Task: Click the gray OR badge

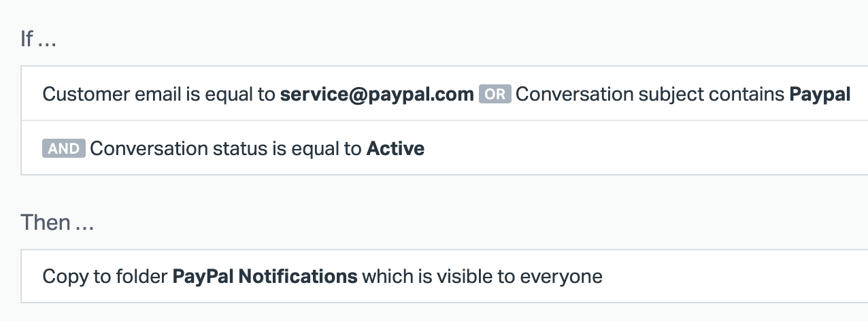Action: [x=495, y=95]
